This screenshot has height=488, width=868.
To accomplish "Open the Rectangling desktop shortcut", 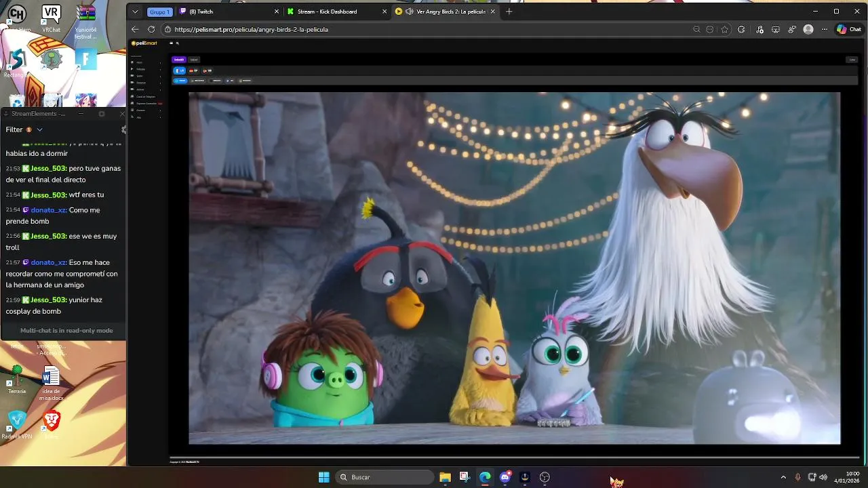I will [x=16, y=62].
